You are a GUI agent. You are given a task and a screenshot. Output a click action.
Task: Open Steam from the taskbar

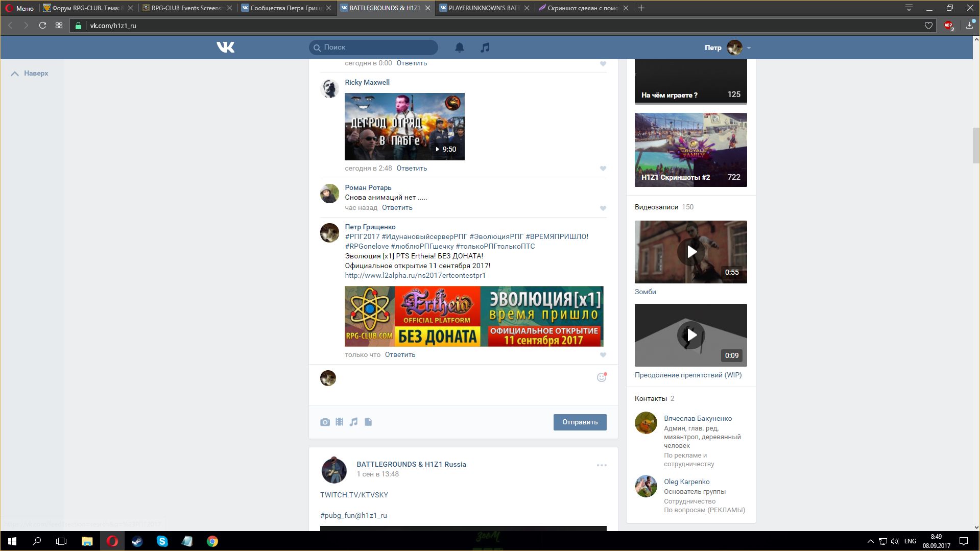click(x=137, y=541)
